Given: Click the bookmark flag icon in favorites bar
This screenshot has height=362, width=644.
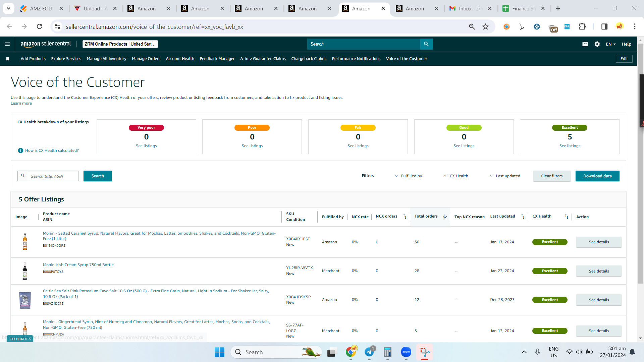Looking at the screenshot, I should coord(7,59).
